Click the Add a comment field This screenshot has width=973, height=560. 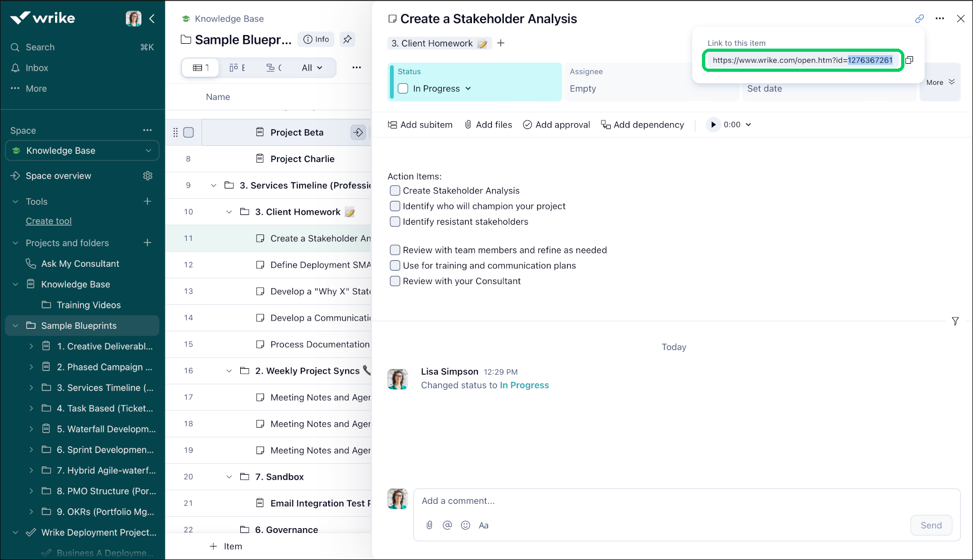pyautogui.click(x=686, y=501)
